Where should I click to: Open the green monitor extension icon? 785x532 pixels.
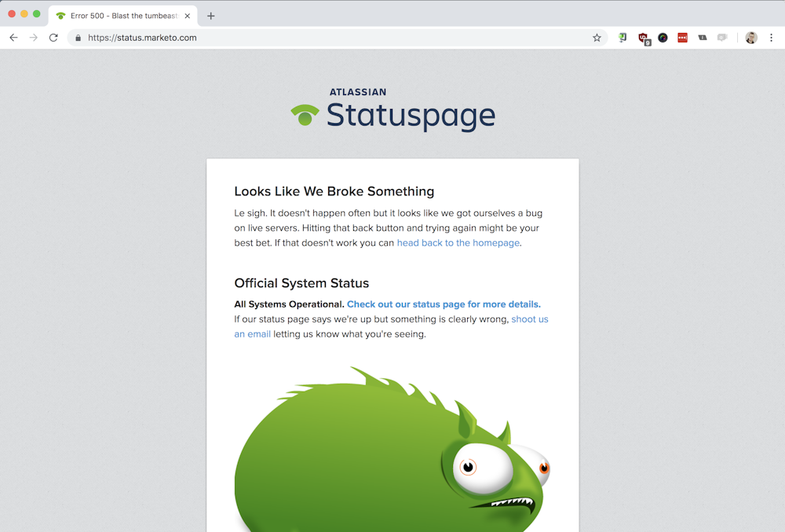tap(623, 38)
